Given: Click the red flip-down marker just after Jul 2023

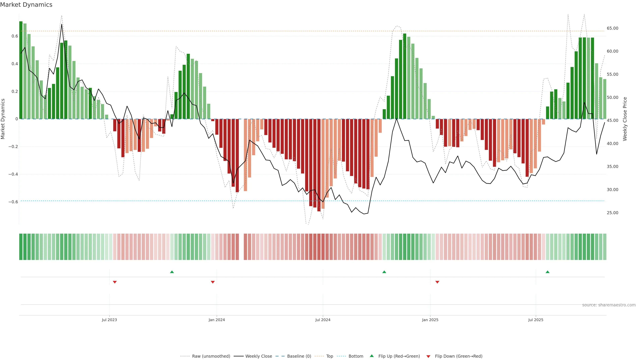Looking at the screenshot, I should [x=115, y=282].
